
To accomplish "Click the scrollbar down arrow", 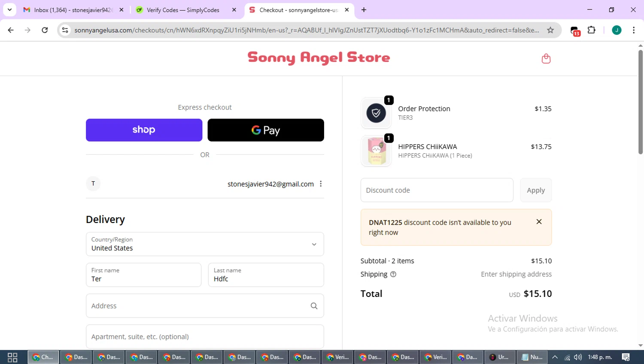I will 641,346.
